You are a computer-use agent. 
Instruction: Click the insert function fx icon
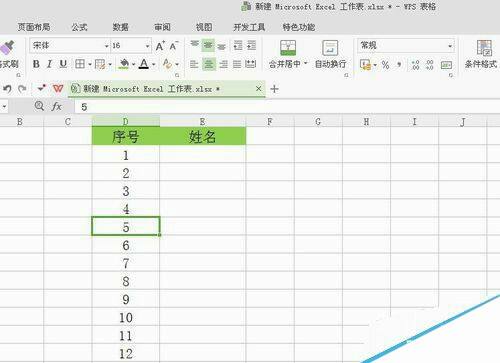[57, 106]
